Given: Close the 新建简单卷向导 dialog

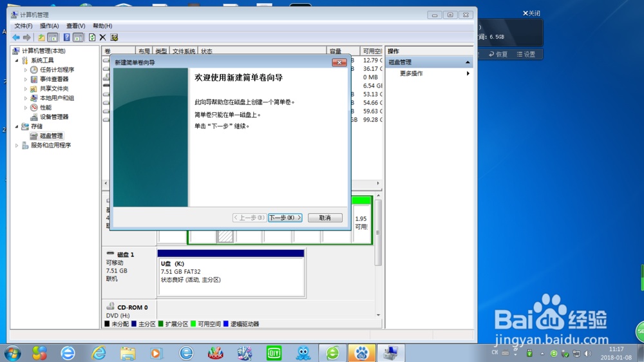Looking at the screenshot, I should click(339, 62).
